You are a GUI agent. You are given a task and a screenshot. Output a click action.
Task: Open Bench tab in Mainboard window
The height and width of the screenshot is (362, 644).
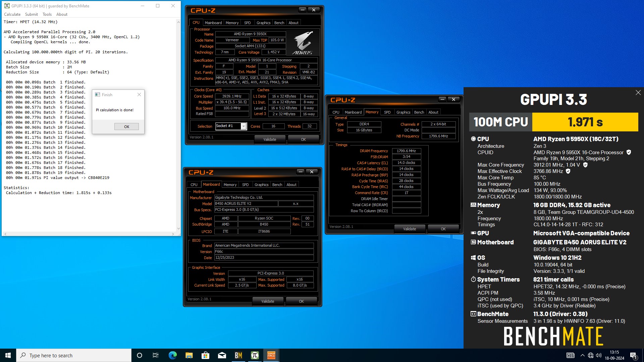click(x=277, y=185)
